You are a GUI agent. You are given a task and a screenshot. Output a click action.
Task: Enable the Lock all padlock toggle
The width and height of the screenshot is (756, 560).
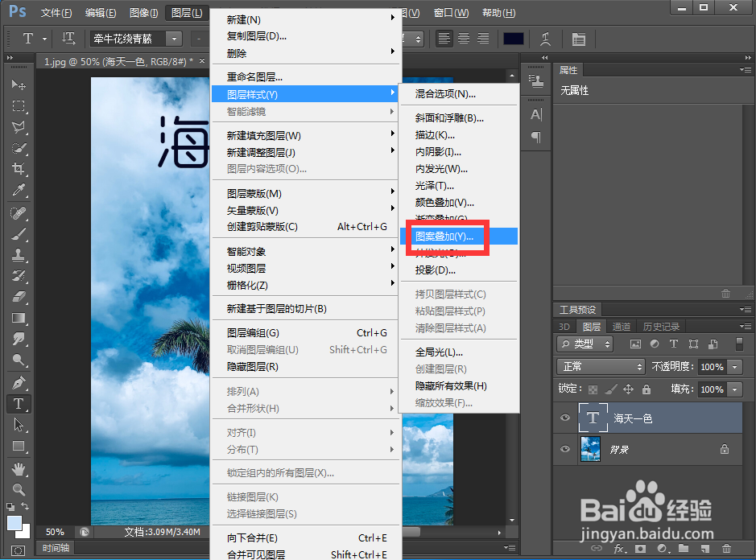[x=646, y=389]
